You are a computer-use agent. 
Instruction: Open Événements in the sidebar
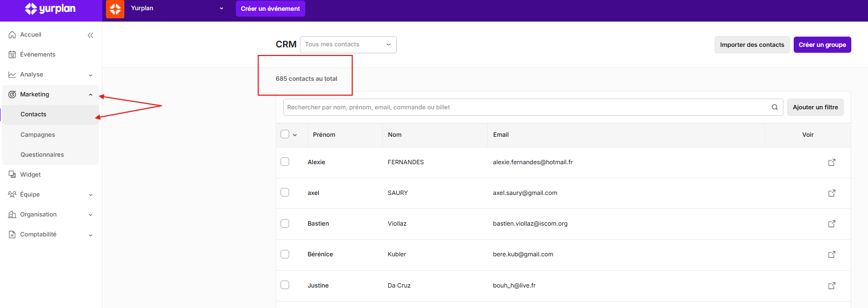click(x=38, y=54)
